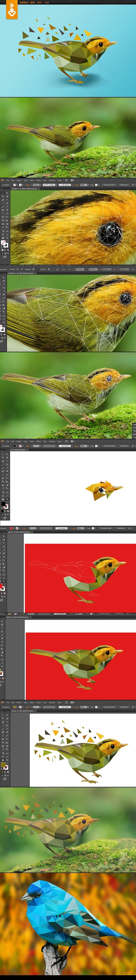The image size is (136, 980).
Task: Click the red fill swatch in control bar
Action: [x=11, y=528]
